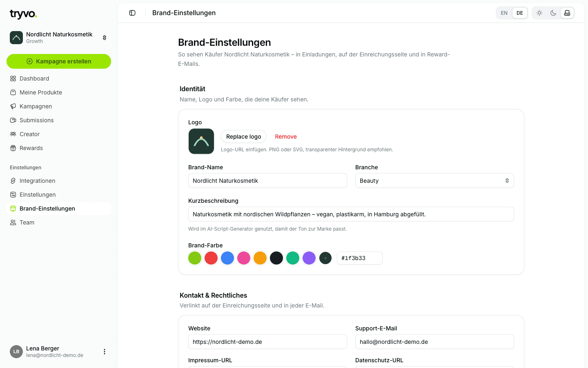Click the custom color plus swatch
The image size is (588, 368).
(325, 258)
